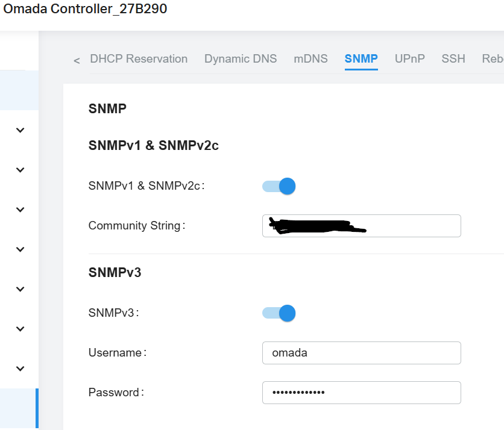Click the Omada Controller_27B290 title
The width and height of the screenshot is (504, 430).
tap(86, 9)
